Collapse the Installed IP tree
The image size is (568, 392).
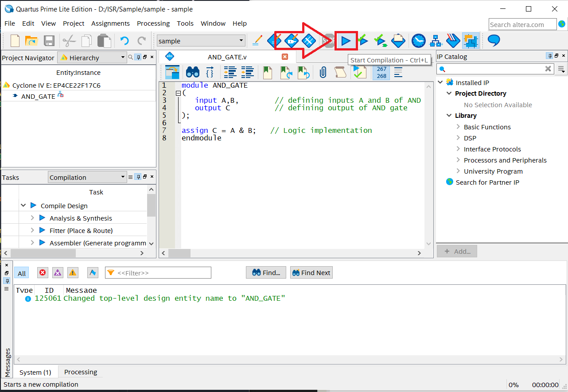440,82
